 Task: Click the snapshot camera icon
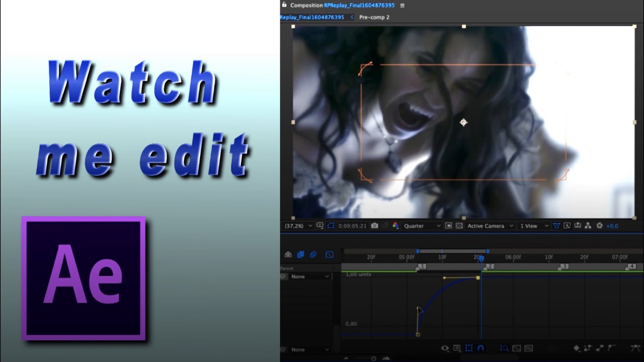[x=374, y=226]
